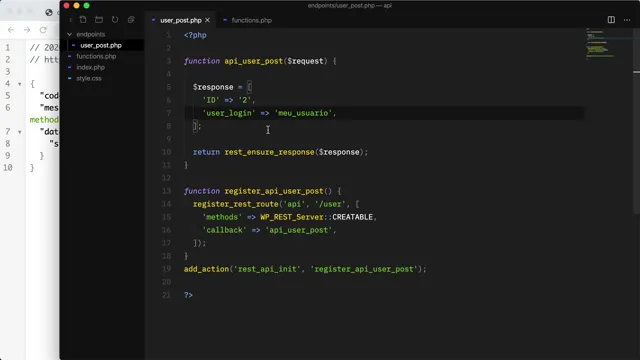640x360 pixels.
Task: Click the Refresh Explorer icon
Action: (115, 20)
